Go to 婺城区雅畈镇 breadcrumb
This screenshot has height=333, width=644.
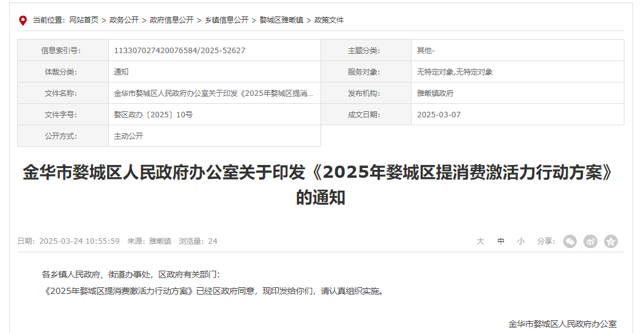[281, 20]
